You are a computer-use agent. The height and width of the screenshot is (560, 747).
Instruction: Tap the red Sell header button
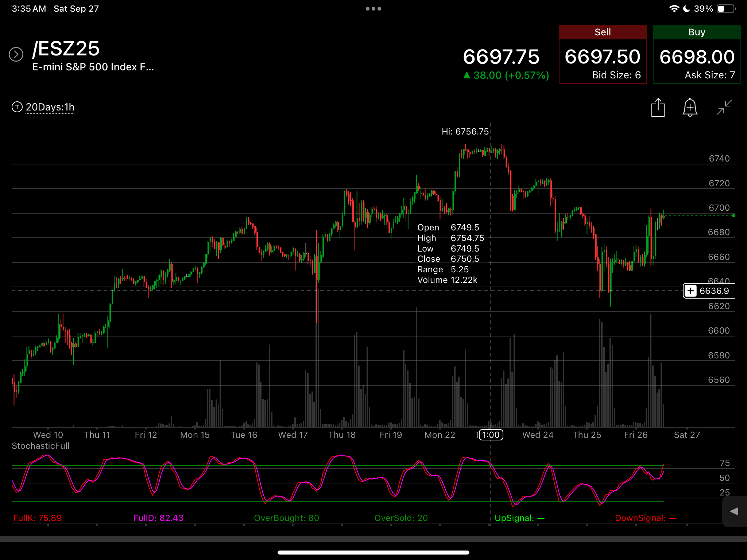coord(603,32)
